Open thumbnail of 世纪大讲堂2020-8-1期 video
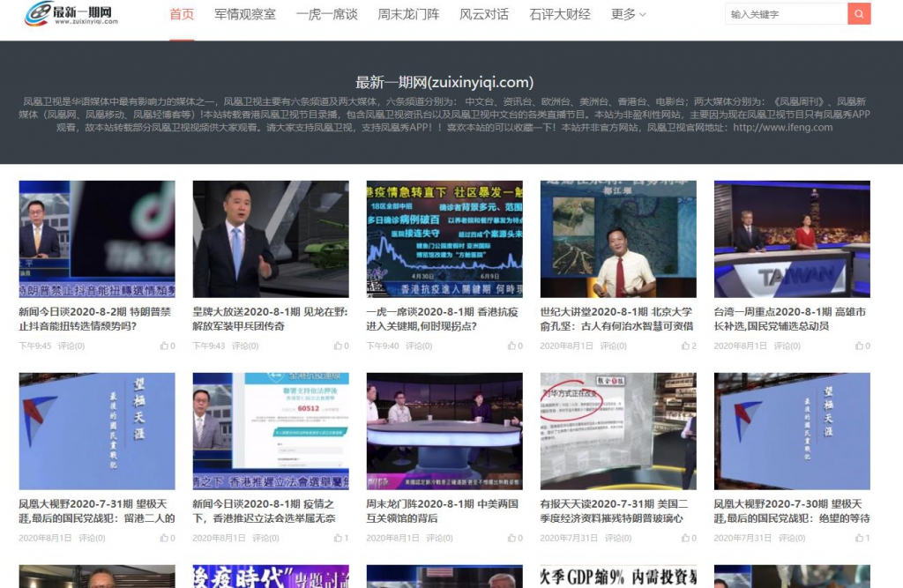903x588 pixels. tap(618, 239)
